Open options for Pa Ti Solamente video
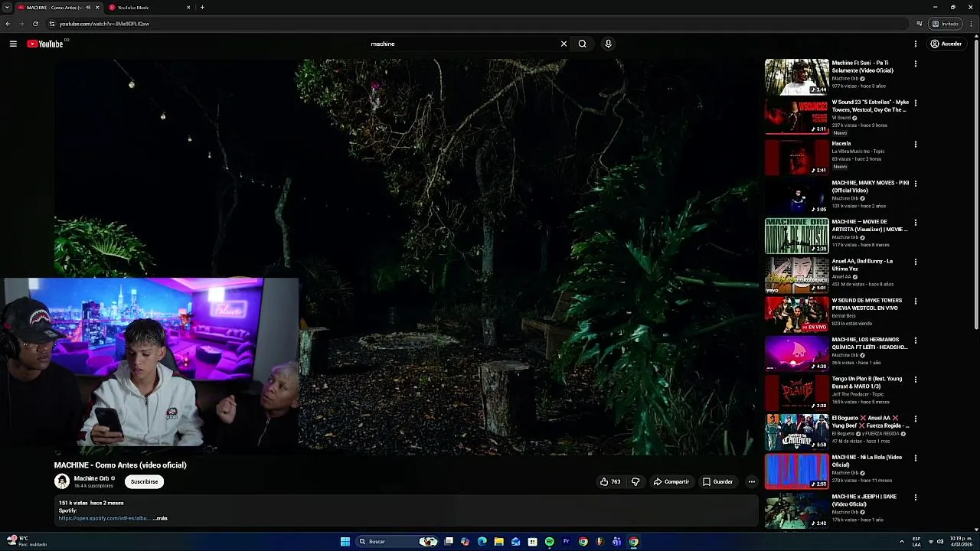 [x=915, y=64]
